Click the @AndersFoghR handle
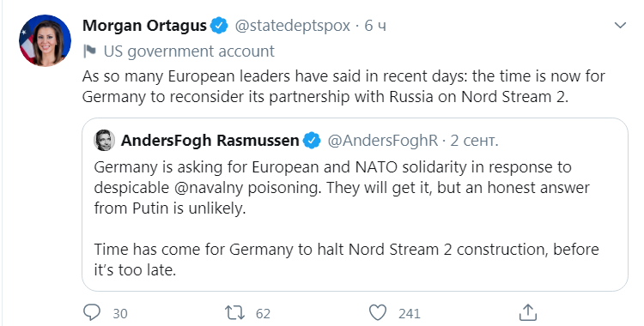 click(x=382, y=141)
